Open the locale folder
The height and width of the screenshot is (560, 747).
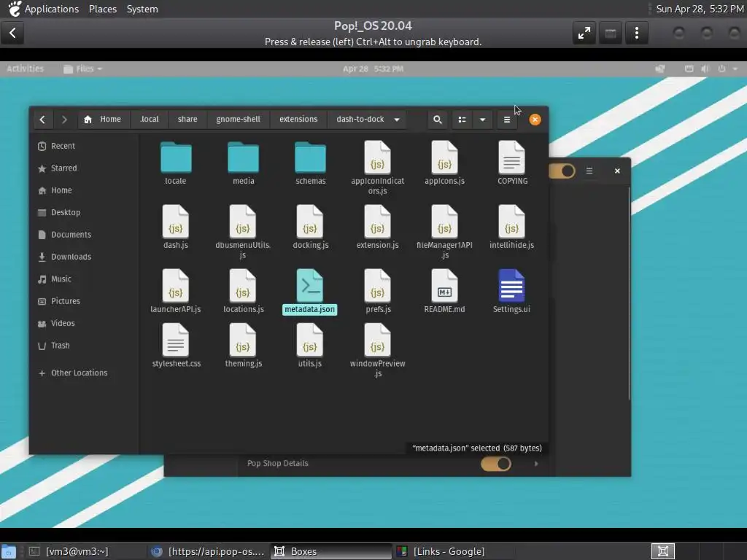click(176, 163)
